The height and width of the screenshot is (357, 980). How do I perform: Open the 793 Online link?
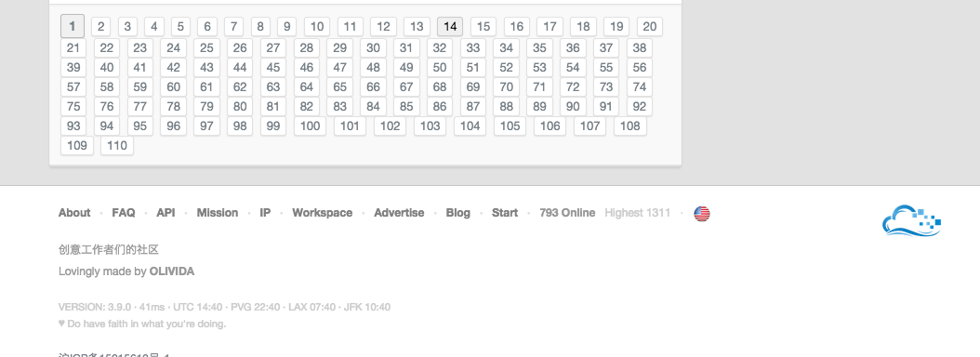(567, 213)
